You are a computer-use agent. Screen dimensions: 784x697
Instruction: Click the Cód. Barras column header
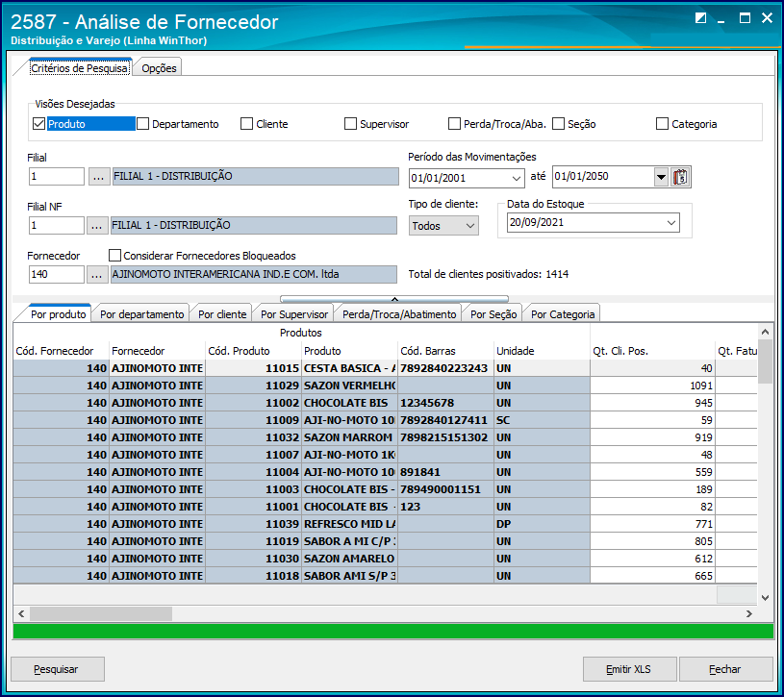(x=445, y=351)
